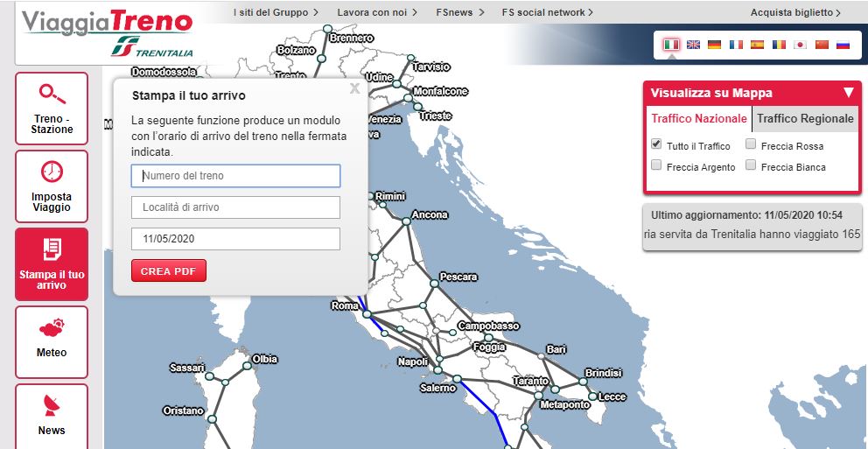This screenshot has width=868, height=449.
Task: Focus the Località di arrivo field
Action: (x=236, y=207)
